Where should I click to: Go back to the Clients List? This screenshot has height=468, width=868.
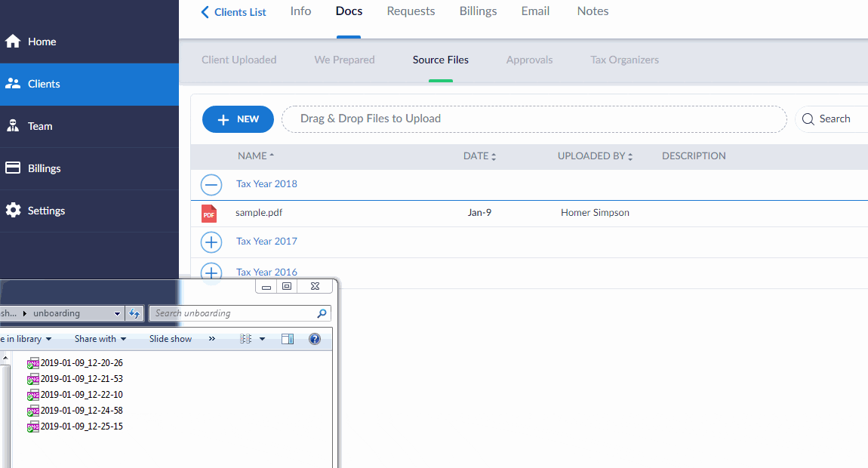[x=233, y=12]
